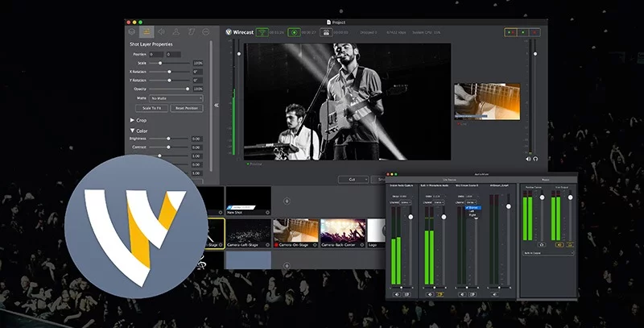
Task: Open the person-shaped chroma key tab
Action: 176,31
